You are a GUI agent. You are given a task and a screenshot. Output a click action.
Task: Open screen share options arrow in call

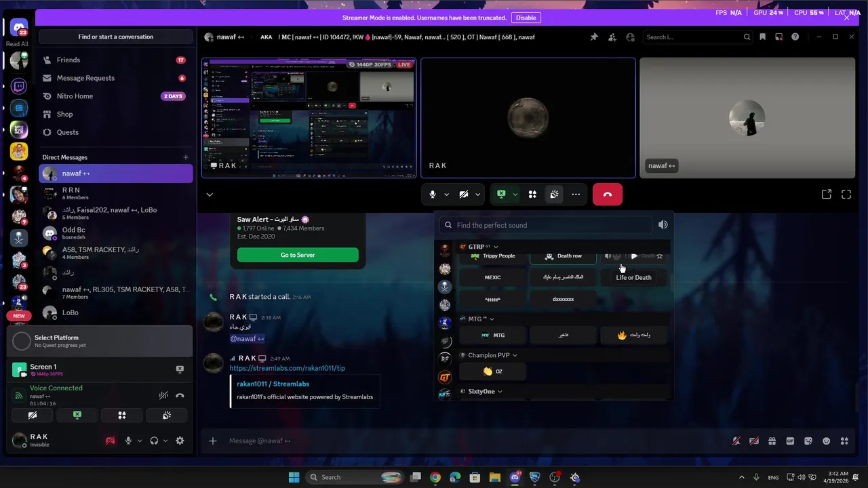tap(515, 195)
